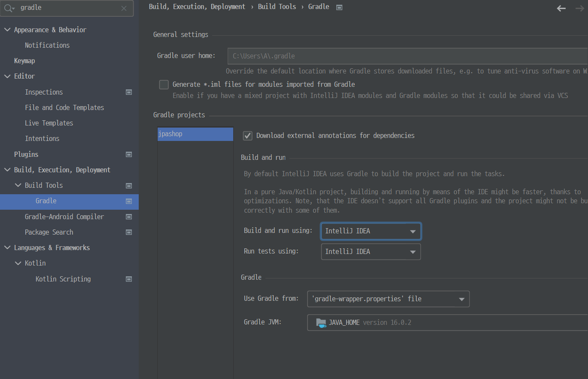Enable Generate *.iml files checkbox
This screenshot has height=379, width=588.
164,84
